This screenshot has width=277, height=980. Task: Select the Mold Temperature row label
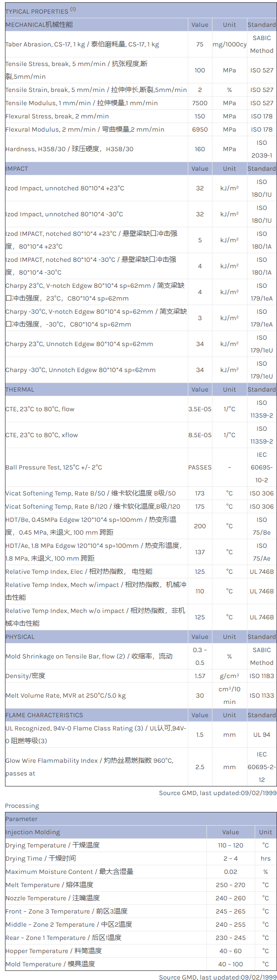click(50, 964)
